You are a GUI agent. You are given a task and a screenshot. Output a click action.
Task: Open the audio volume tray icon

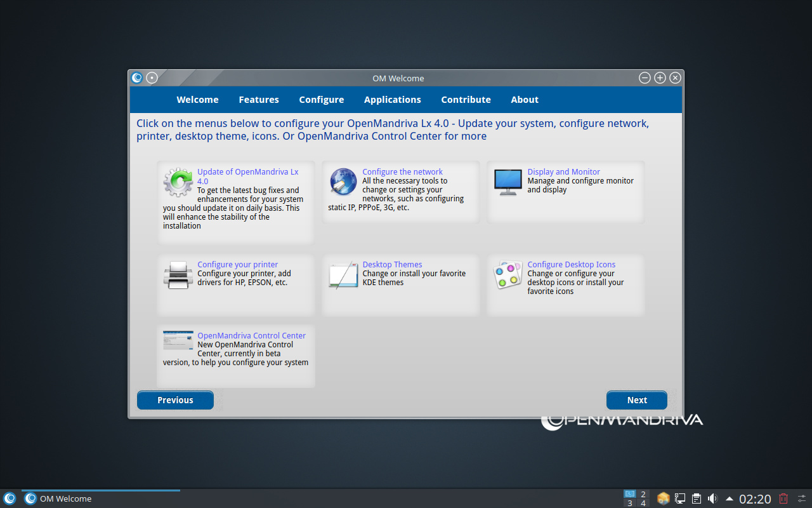[712, 498]
